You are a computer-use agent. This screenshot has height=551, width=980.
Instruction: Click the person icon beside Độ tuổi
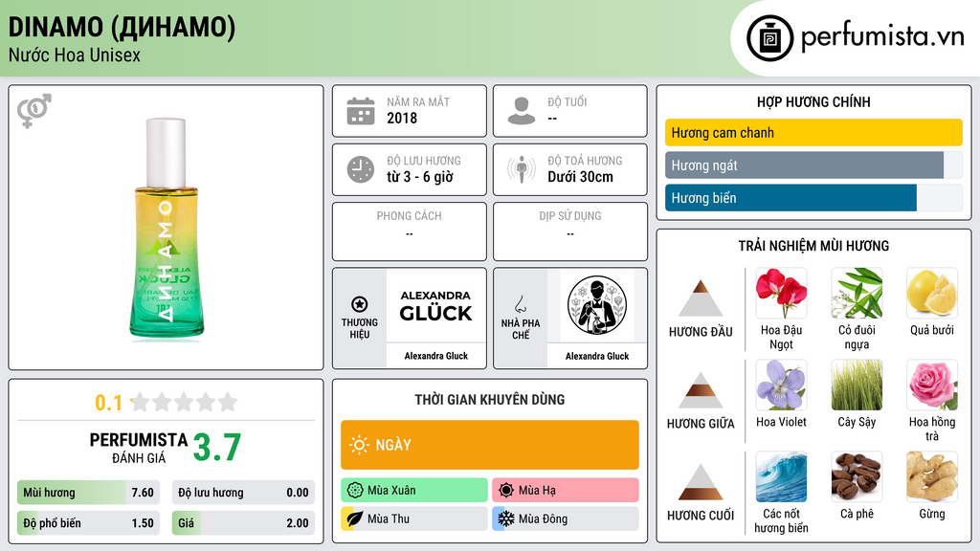pos(522,111)
